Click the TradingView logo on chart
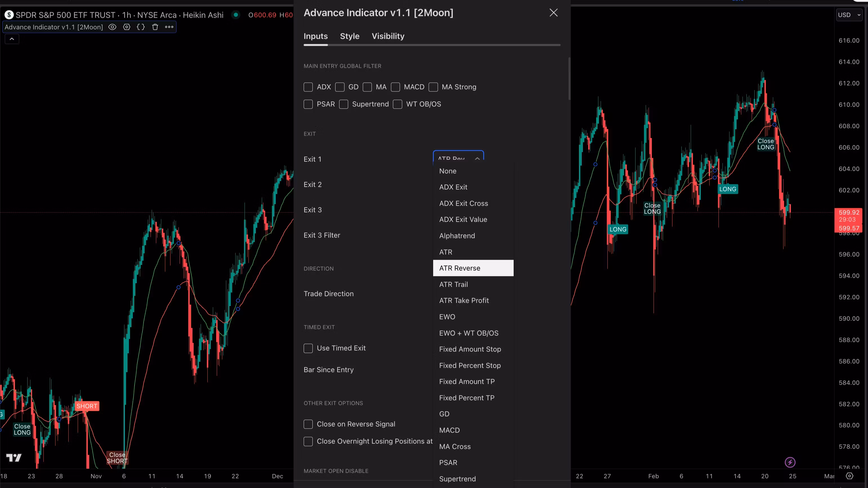868x488 pixels. pyautogui.click(x=14, y=457)
